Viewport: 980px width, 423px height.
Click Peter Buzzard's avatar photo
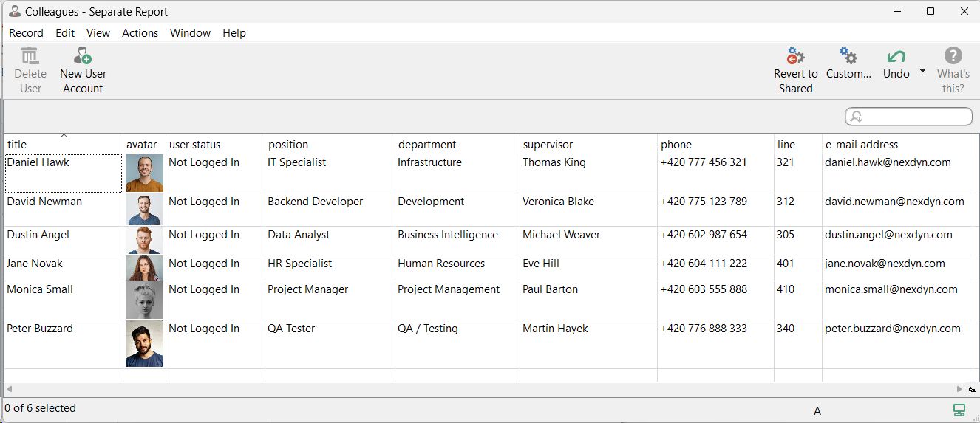[144, 344]
